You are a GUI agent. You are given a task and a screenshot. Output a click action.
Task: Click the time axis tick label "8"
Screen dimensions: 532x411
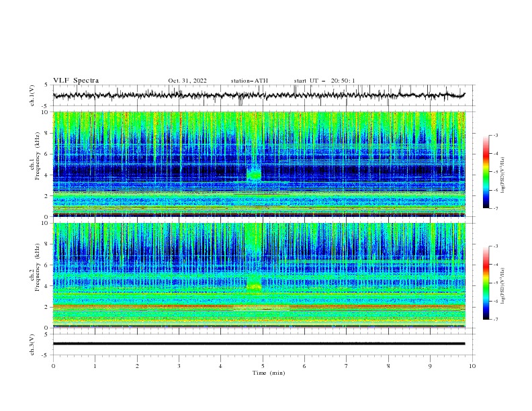click(x=388, y=366)
